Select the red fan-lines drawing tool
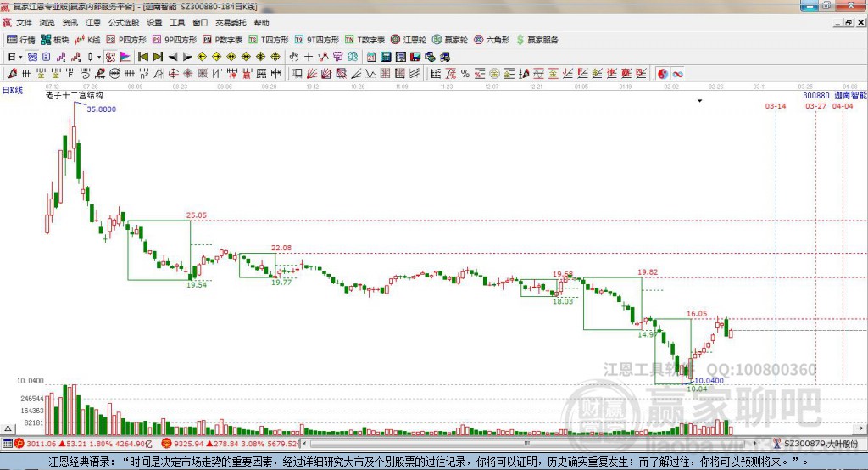The height and width of the screenshot is (470, 868). tap(312, 74)
